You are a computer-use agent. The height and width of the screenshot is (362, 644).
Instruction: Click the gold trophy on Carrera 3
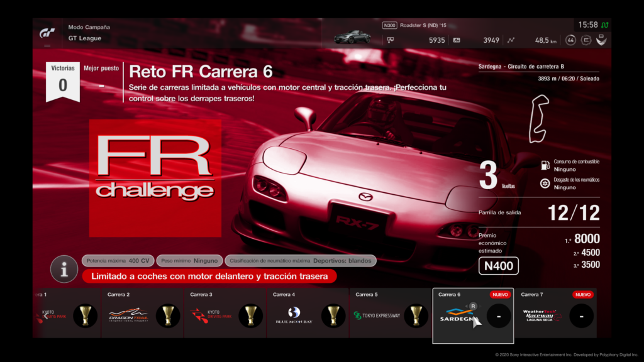point(250,315)
